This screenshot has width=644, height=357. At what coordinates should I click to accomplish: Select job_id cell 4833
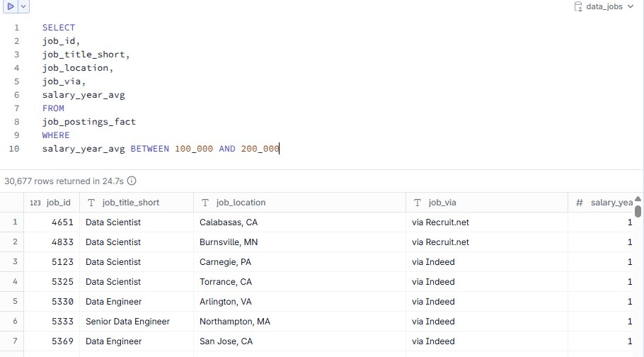point(52,242)
